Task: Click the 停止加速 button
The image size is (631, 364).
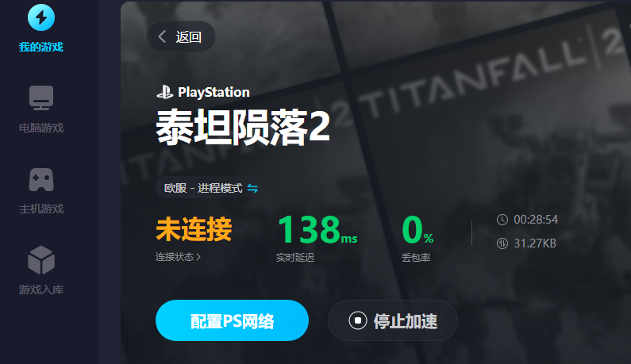Action: [393, 320]
